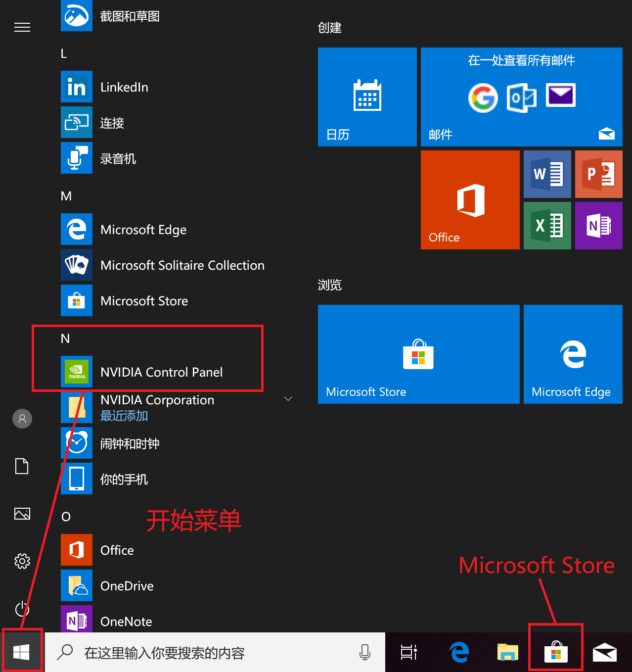Launch LinkedIn from the app list
632x672 pixels.
click(x=124, y=87)
